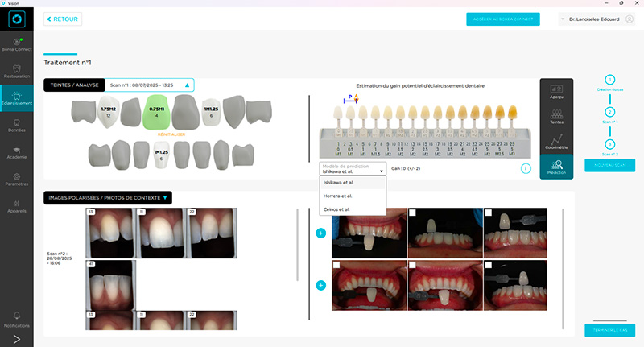
Task: Open the Teintes panel tab
Action: pyautogui.click(x=556, y=117)
